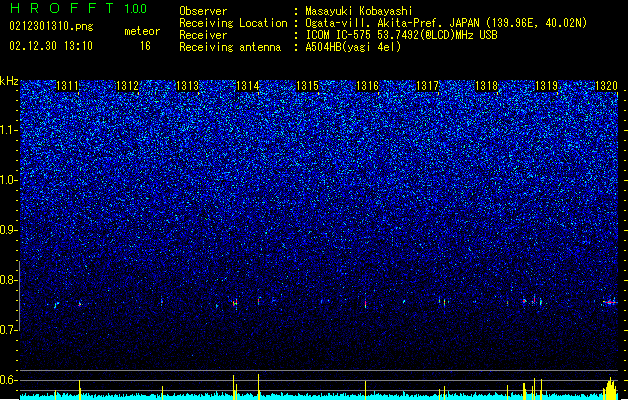Click the Receiving Location label
This screenshot has height=400, width=629.
(x=233, y=23)
